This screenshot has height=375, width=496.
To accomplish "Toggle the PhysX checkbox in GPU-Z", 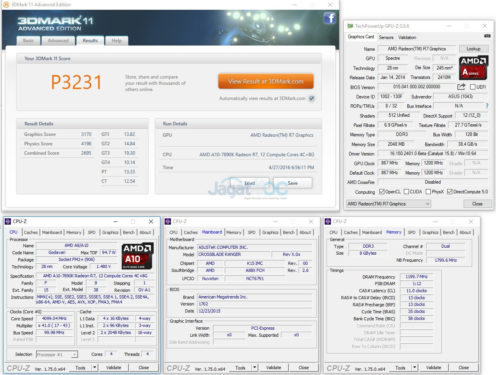I will pos(428,192).
